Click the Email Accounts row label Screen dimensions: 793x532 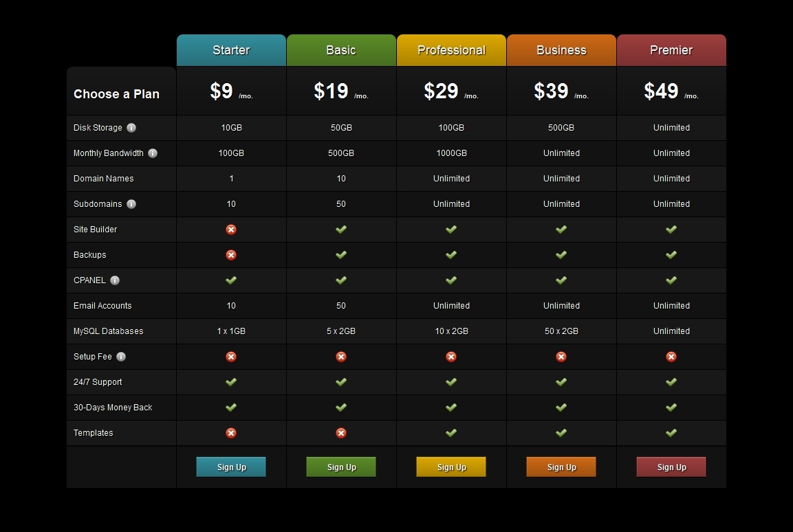[102, 306]
